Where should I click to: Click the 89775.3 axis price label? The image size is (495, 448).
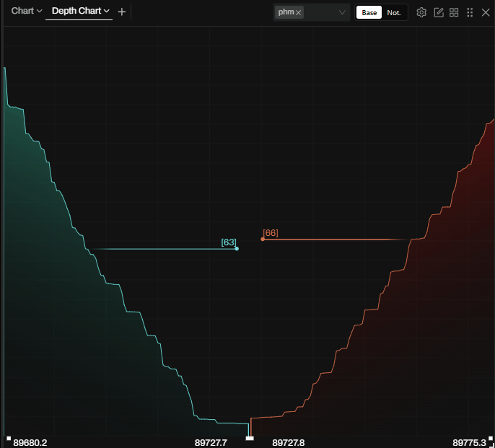coord(470,443)
